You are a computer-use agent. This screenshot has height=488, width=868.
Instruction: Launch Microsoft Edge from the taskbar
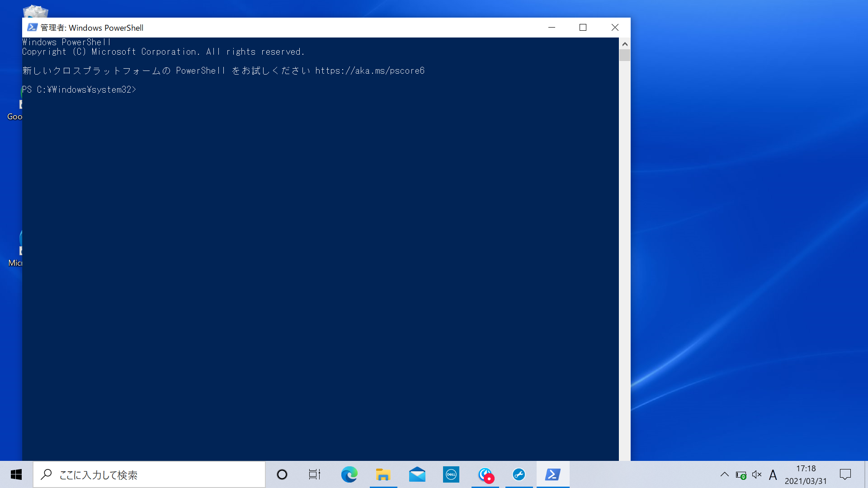pos(349,474)
